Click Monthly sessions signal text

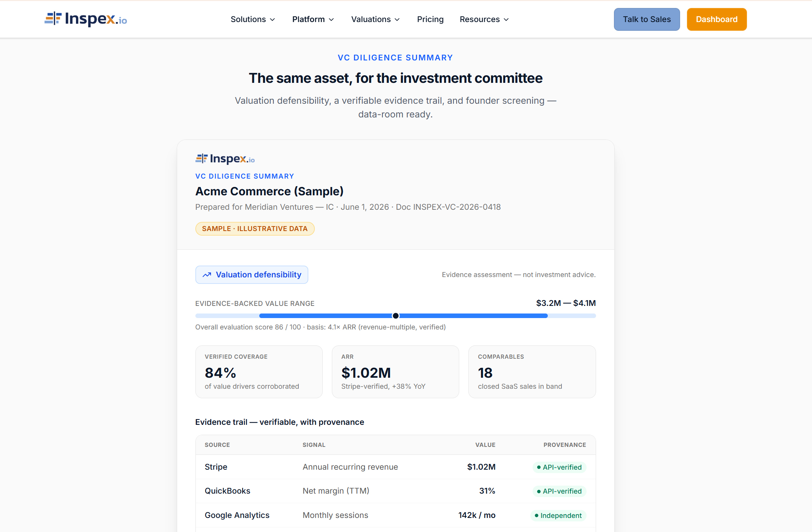335,515
